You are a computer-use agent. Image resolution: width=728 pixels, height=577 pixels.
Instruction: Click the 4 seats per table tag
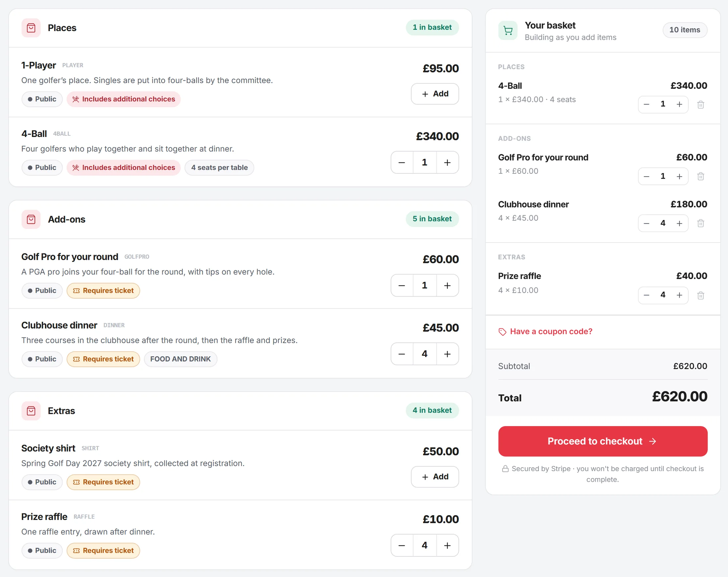pos(219,167)
